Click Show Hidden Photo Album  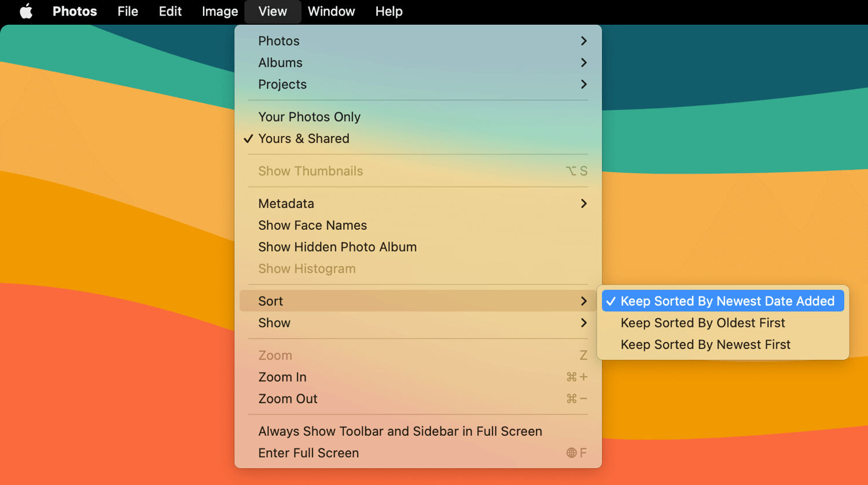coord(337,247)
